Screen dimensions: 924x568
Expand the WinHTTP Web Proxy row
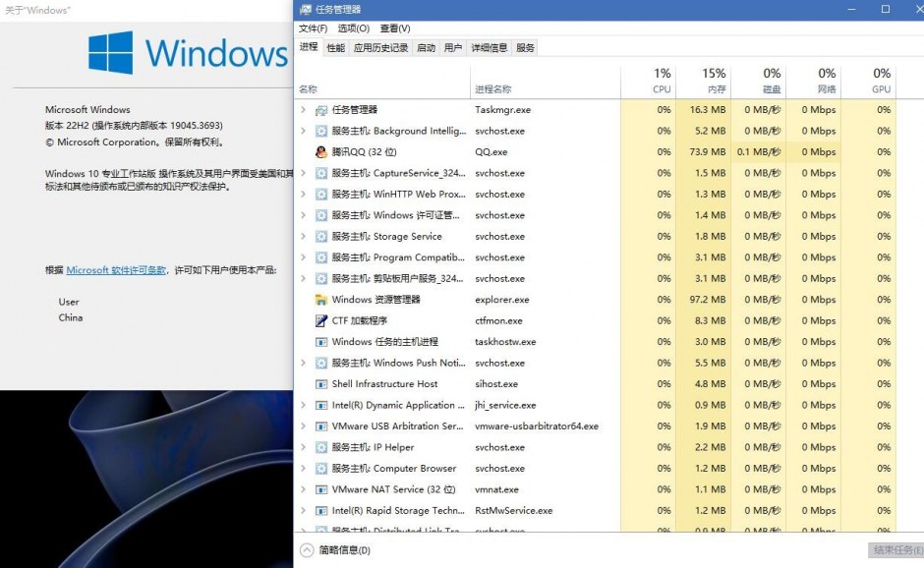(303, 194)
